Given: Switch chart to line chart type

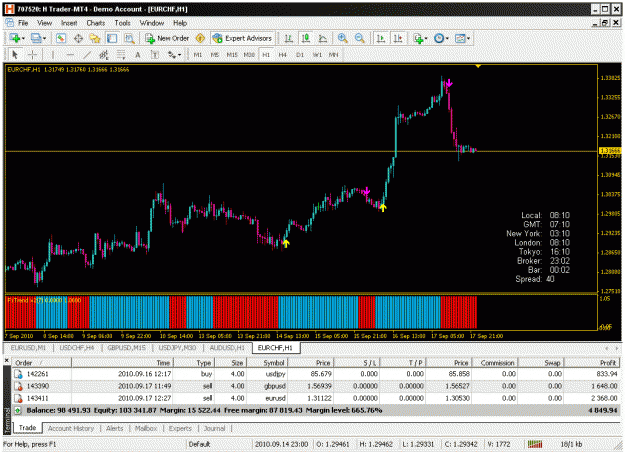Looking at the screenshot, I should pyautogui.click(x=322, y=38).
